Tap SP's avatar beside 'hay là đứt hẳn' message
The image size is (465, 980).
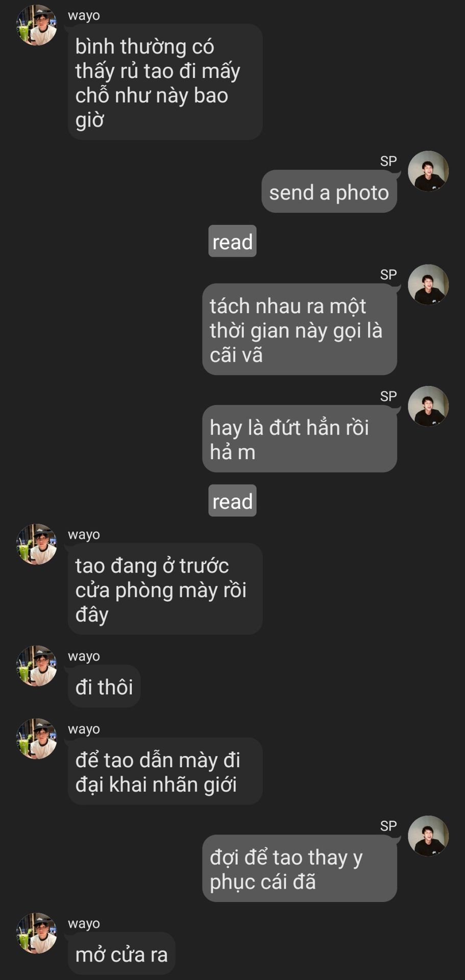[x=428, y=406]
